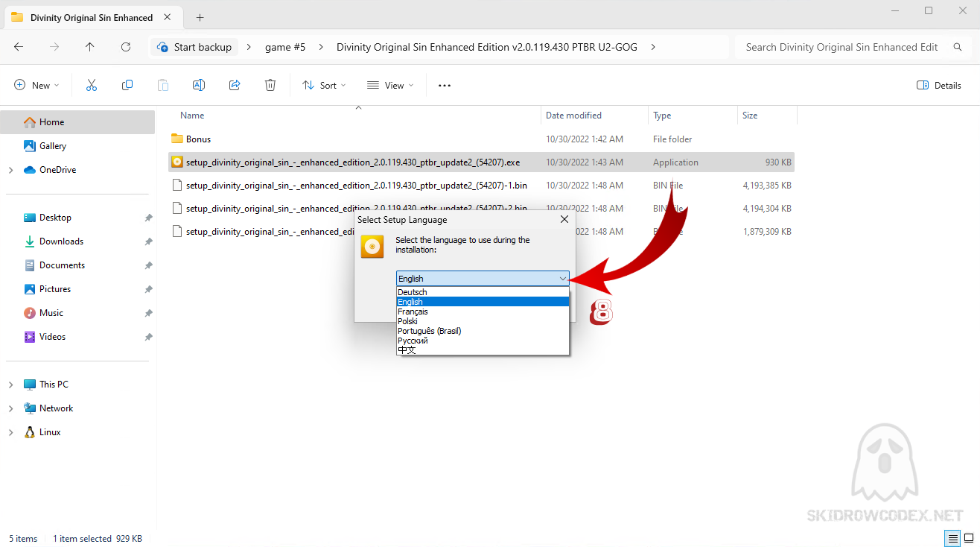The image size is (980, 547).
Task: Open the Sort dropdown menu
Action: (324, 86)
